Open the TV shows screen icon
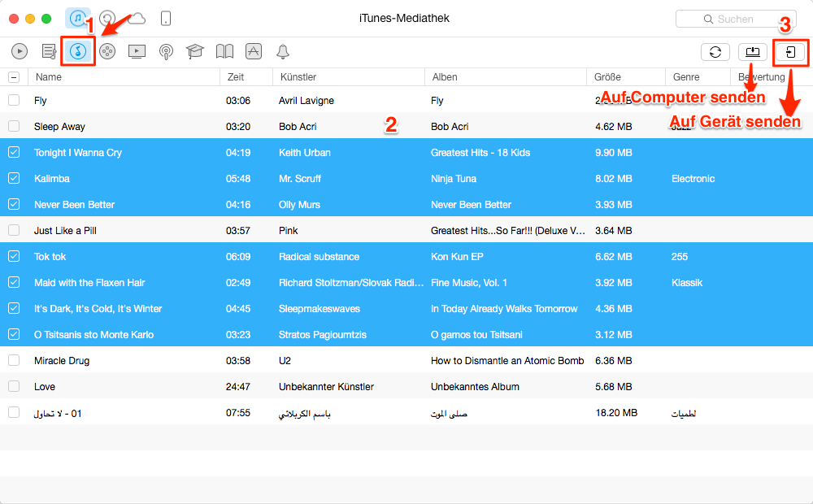 (x=137, y=51)
